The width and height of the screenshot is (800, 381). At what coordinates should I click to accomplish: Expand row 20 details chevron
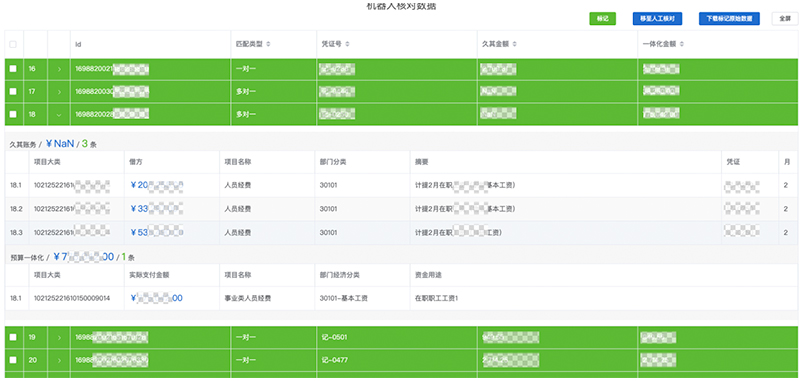(59, 360)
